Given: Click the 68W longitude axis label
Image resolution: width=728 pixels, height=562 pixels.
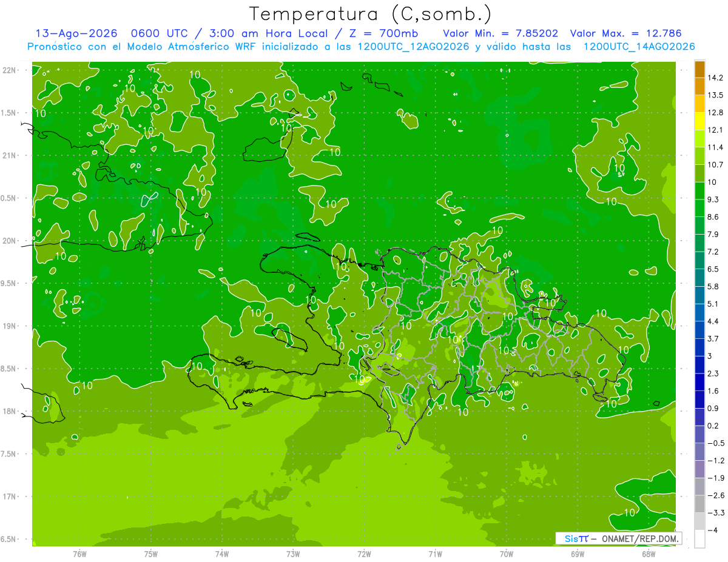Looking at the screenshot, I should (x=649, y=554).
